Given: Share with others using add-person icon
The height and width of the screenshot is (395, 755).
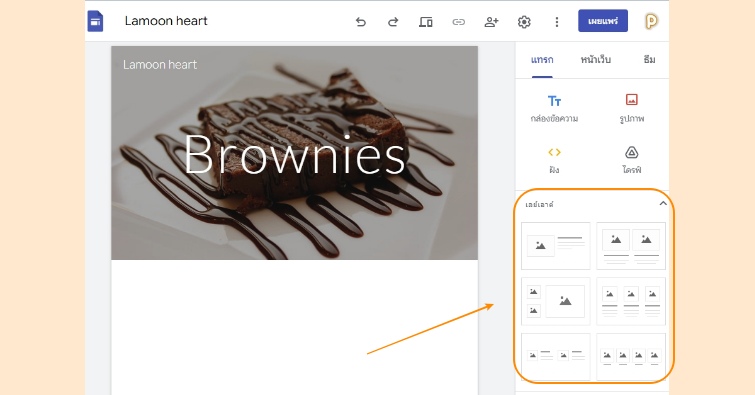Looking at the screenshot, I should [x=491, y=22].
